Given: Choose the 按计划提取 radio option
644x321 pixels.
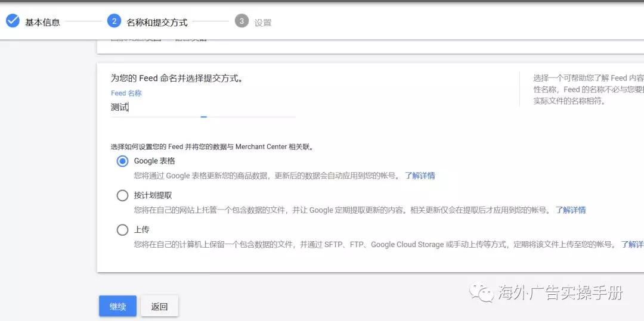Looking at the screenshot, I should click(x=122, y=195).
